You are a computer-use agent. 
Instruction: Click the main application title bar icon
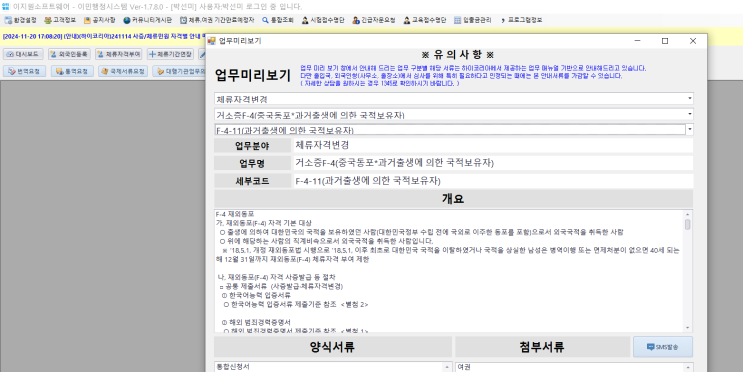5,7
